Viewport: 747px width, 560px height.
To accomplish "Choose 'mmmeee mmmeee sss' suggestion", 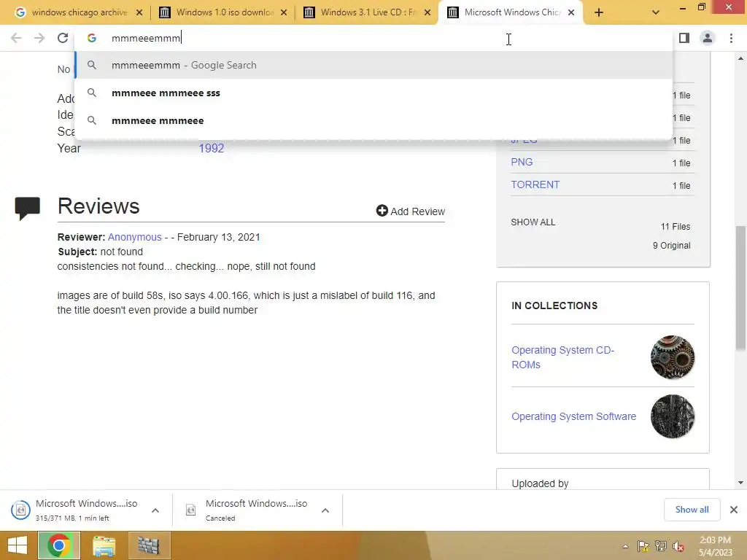I will pyautogui.click(x=373, y=93).
